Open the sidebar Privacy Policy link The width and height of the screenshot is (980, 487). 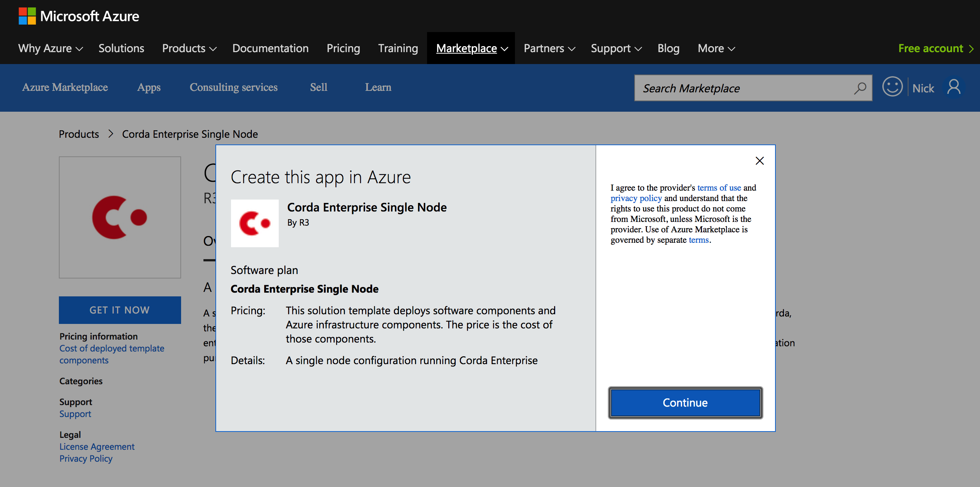coord(86,458)
